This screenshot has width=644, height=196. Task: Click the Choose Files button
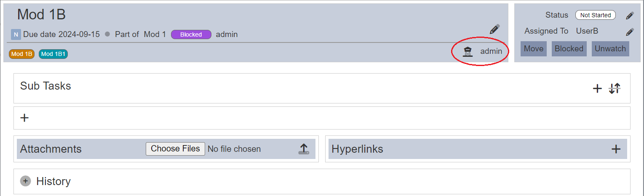coord(176,149)
